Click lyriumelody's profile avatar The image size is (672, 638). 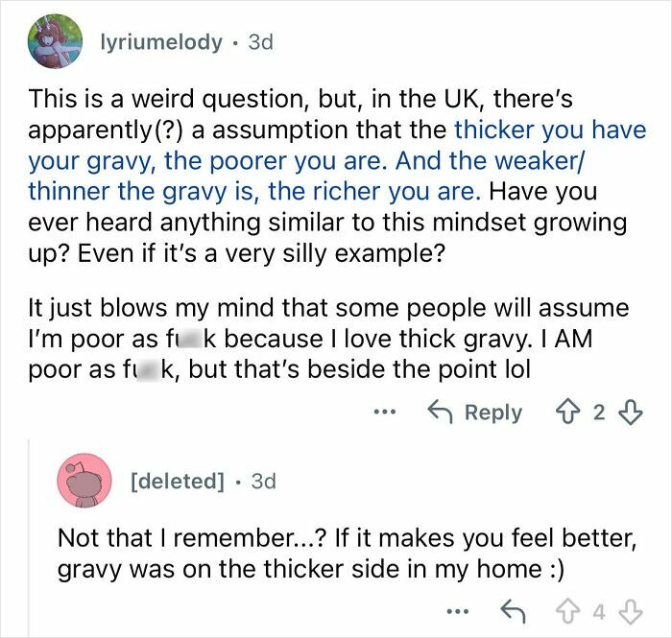pyautogui.click(x=55, y=42)
